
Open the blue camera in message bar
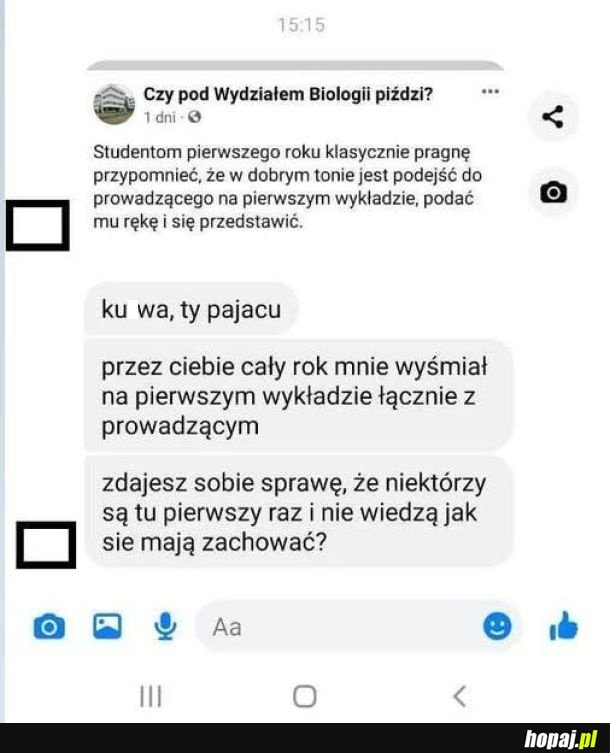pyautogui.click(x=49, y=627)
